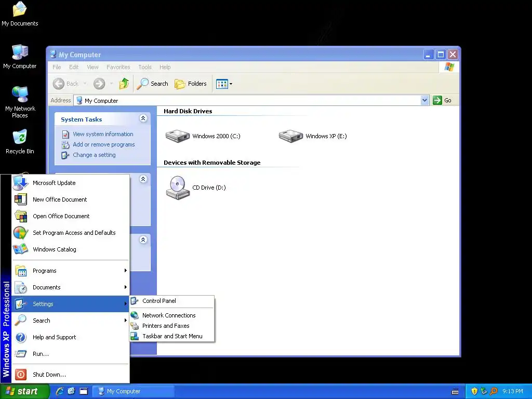Open the Edit menu in My Computer
532x399 pixels.
coord(74,67)
